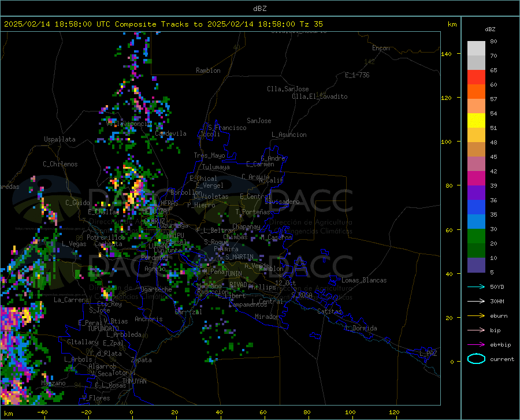This screenshot has width=520, height=420.
Task: Click the 'current' legend label
Action: [502, 359]
